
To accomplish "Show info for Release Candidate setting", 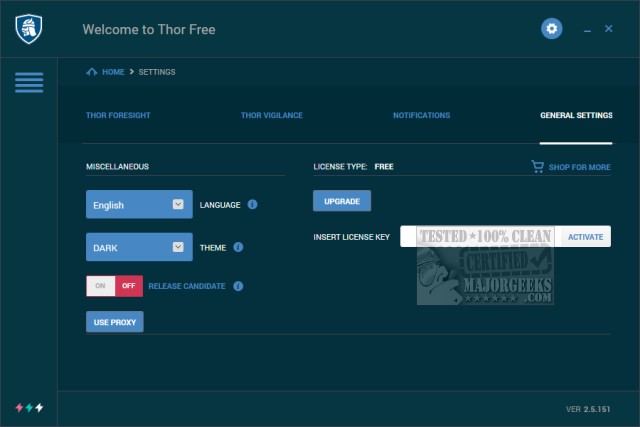I will click(238, 286).
